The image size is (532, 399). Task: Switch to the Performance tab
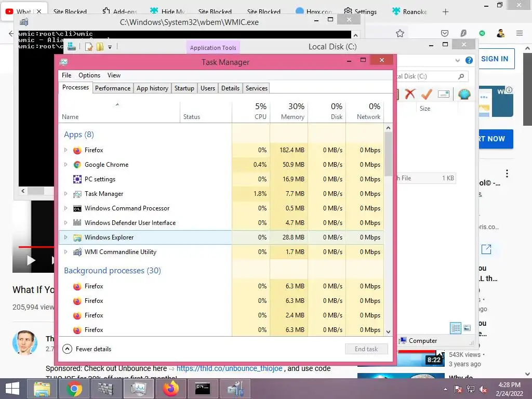coord(113,88)
